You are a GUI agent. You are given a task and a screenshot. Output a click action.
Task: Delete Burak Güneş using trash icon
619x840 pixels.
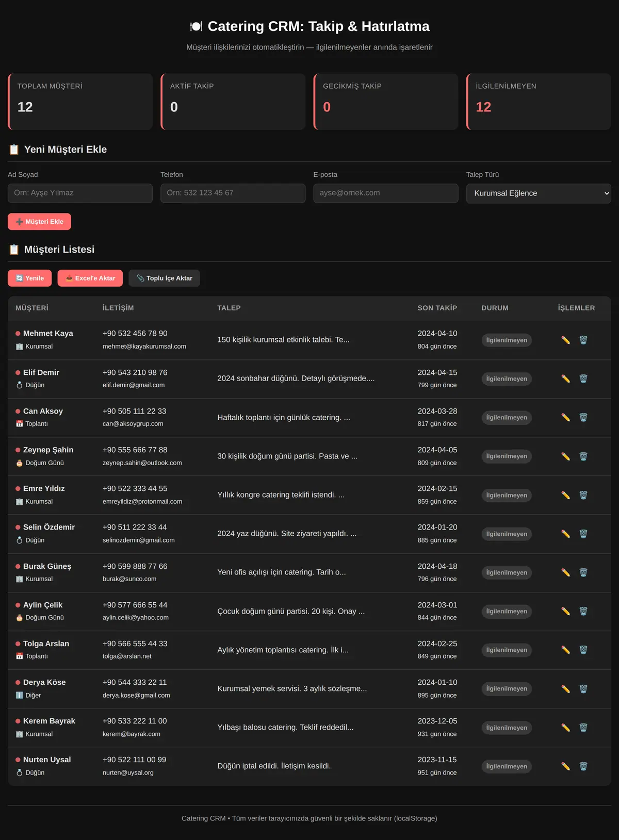tap(583, 572)
